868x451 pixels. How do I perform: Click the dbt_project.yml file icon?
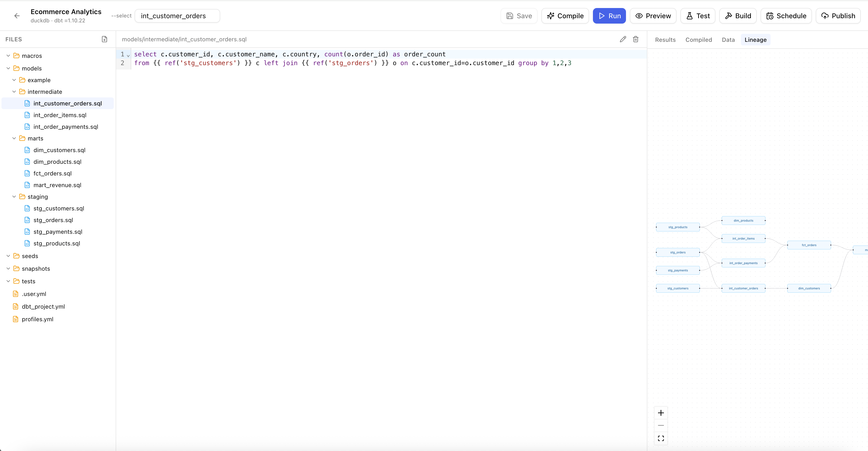pos(16,306)
